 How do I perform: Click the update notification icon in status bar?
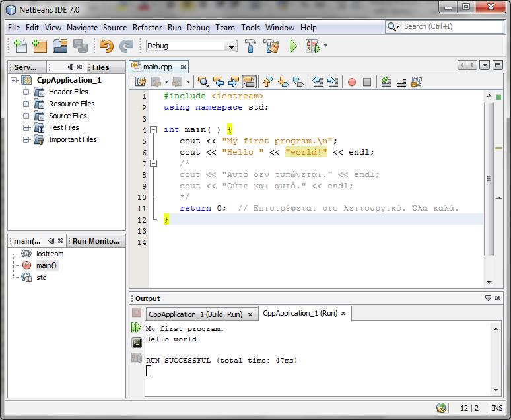click(441, 407)
